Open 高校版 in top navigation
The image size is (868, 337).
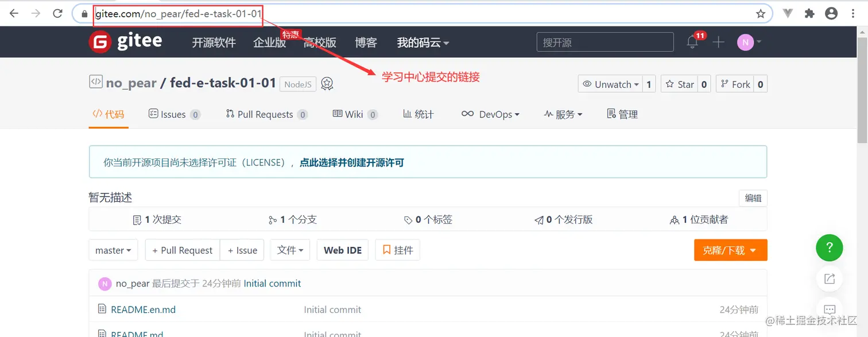(320, 42)
